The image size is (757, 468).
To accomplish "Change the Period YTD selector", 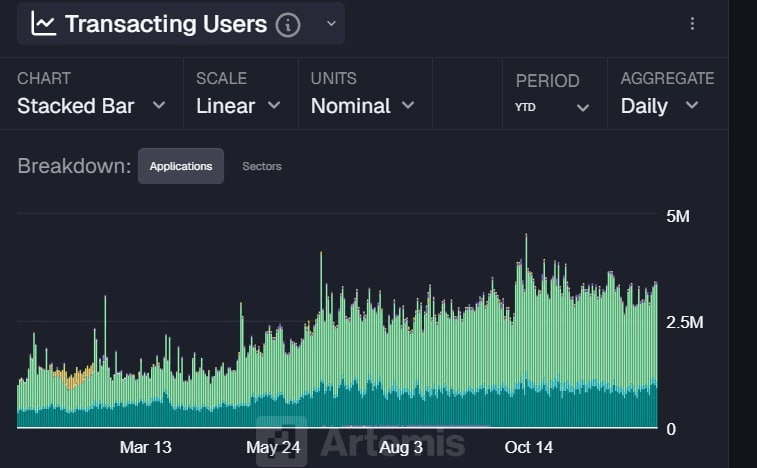I will click(552, 106).
